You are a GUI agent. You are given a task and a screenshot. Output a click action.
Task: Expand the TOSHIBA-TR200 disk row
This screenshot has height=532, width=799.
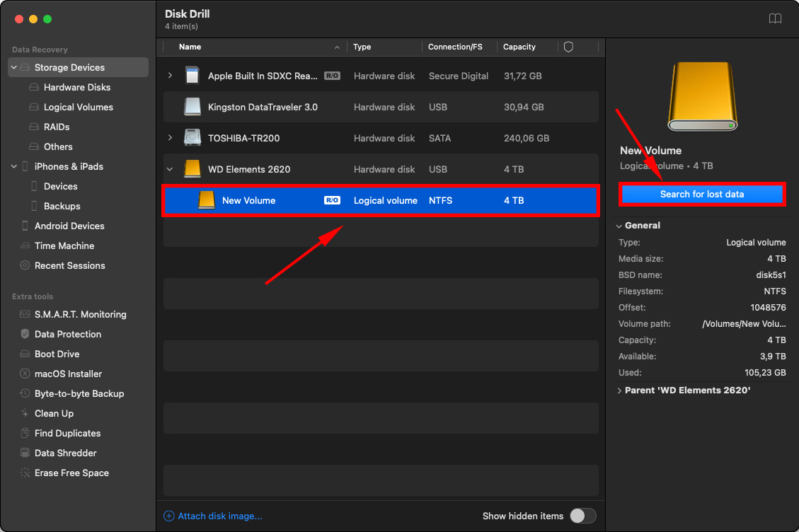(x=170, y=137)
